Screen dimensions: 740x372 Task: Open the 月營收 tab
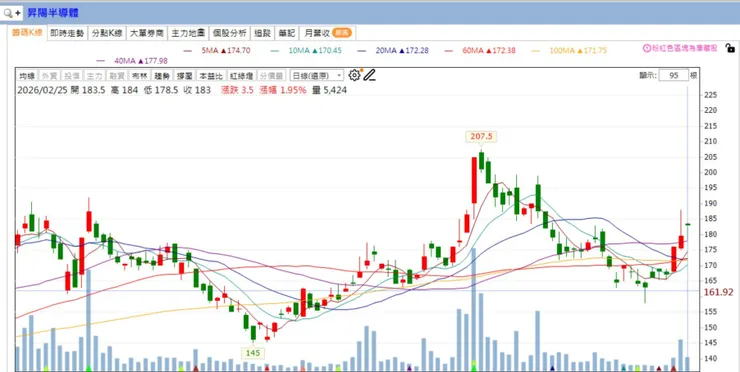[x=328, y=33]
